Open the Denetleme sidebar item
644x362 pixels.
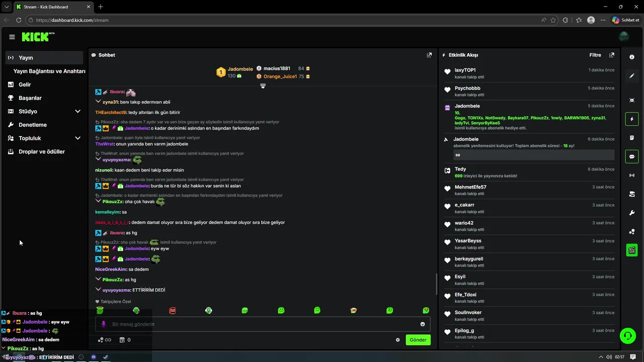[x=44, y=125]
